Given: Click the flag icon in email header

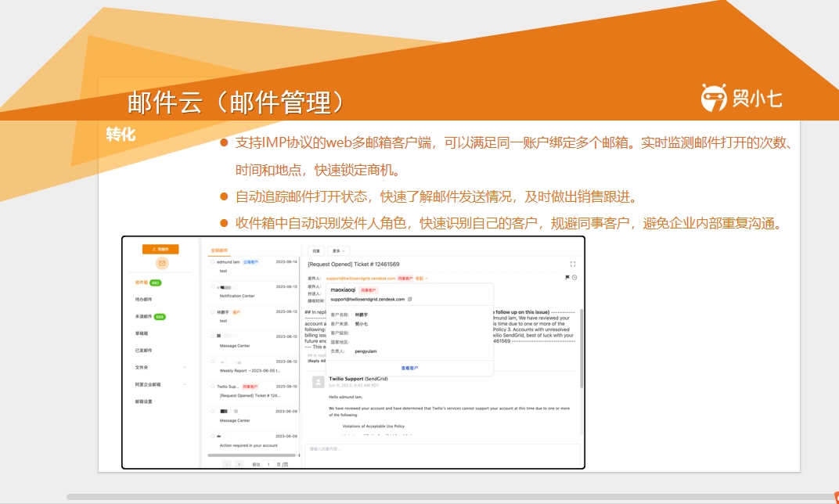Looking at the screenshot, I should (x=567, y=278).
